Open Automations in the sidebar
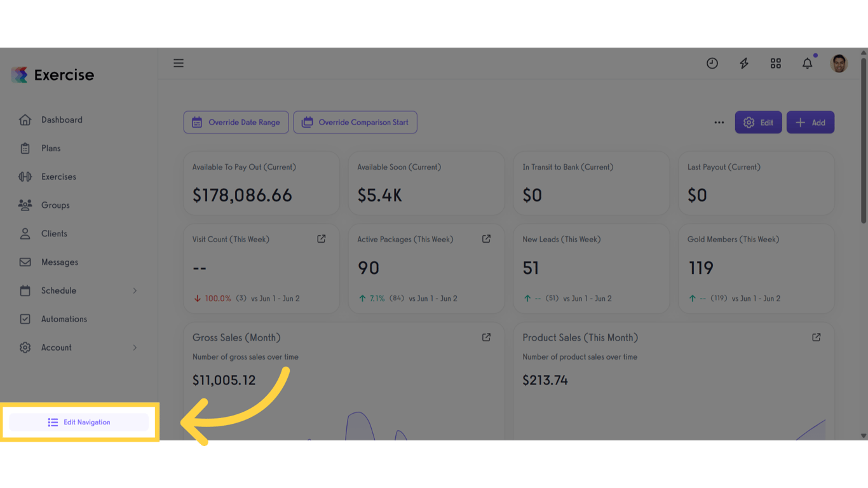This screenshot has width=868, height=488. pos(64,319)
